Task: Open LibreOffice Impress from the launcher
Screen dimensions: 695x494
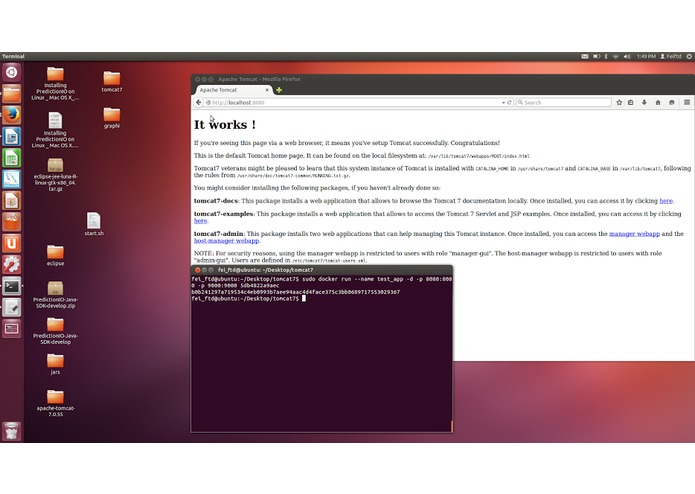Action: coord(12,200)
